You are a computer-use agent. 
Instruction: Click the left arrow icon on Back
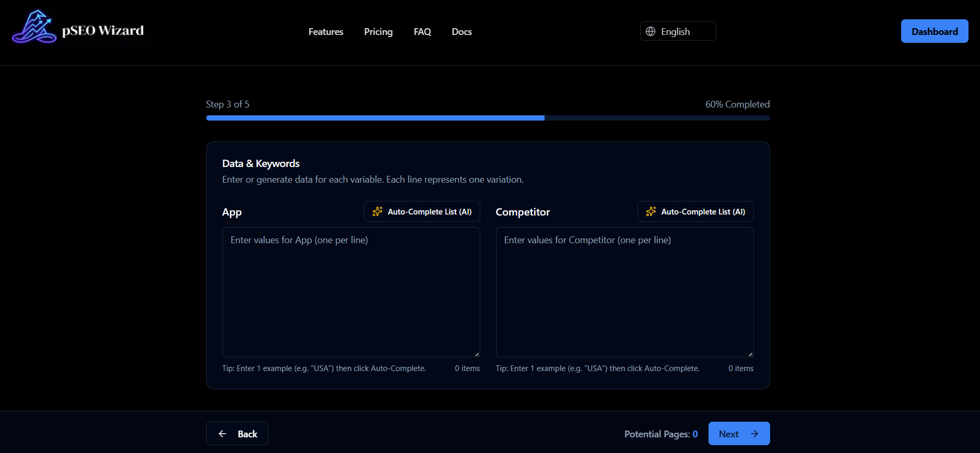pos(222,434)
